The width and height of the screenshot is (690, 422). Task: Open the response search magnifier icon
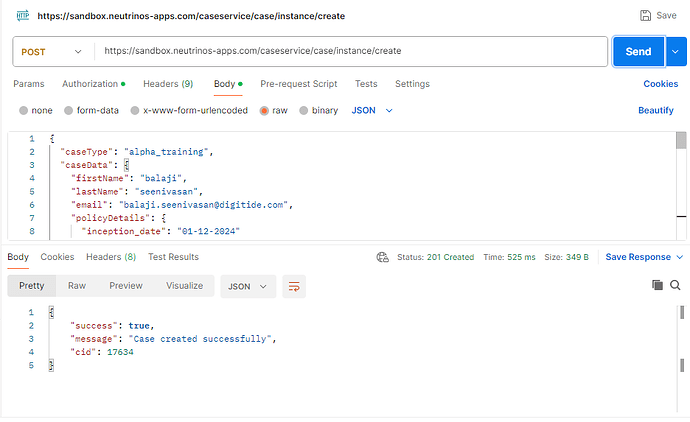[675, 285]
